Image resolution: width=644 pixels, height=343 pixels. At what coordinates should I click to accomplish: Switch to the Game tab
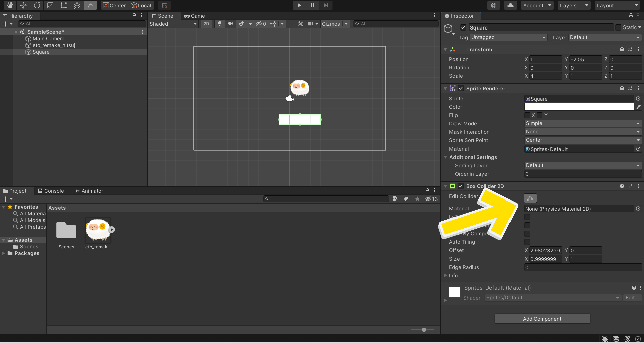click(x=195, y=16)
